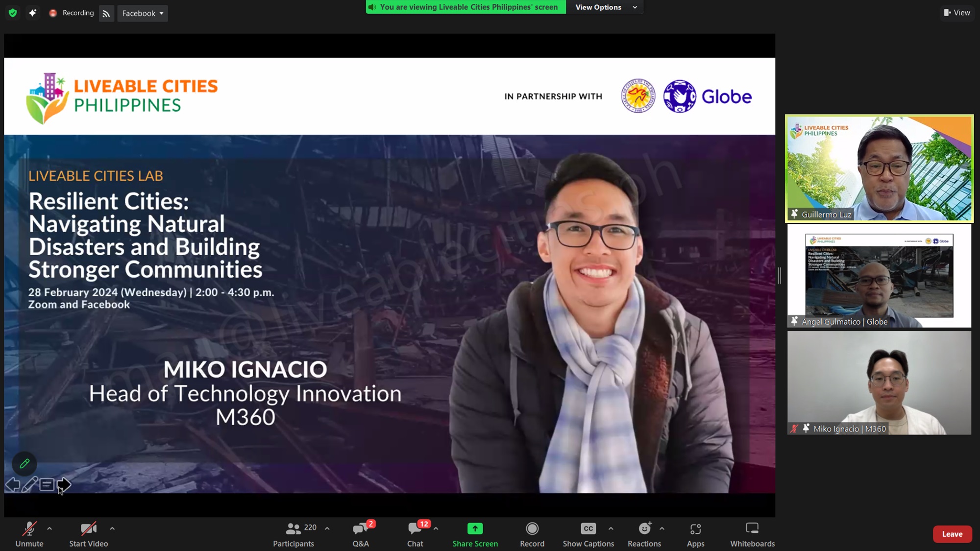
Task: Click muted mic icon on Miko Ignacio tile
Action: (794, 429)
